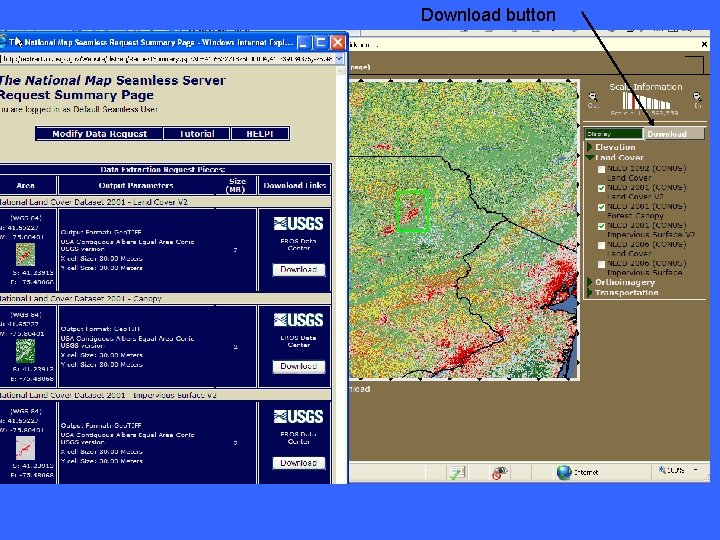
Task: Click the Land Cover V2 area thumbnail
Action: (25, 254)
